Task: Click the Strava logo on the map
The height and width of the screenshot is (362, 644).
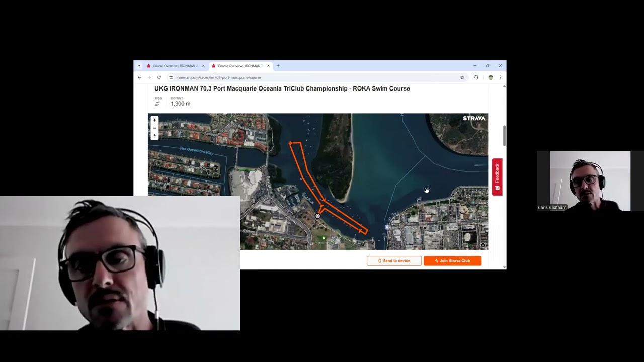Action: click(x=474, y=118)
